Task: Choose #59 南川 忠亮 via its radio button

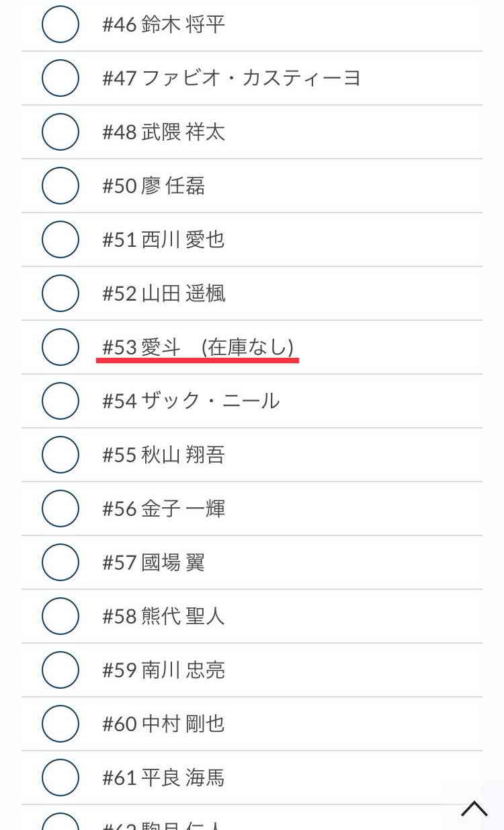Action: [x=59, y=670]
